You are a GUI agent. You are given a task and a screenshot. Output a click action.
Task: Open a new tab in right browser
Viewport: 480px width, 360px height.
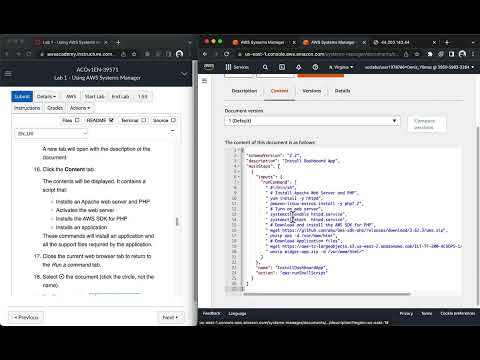(x=447, y=42)
